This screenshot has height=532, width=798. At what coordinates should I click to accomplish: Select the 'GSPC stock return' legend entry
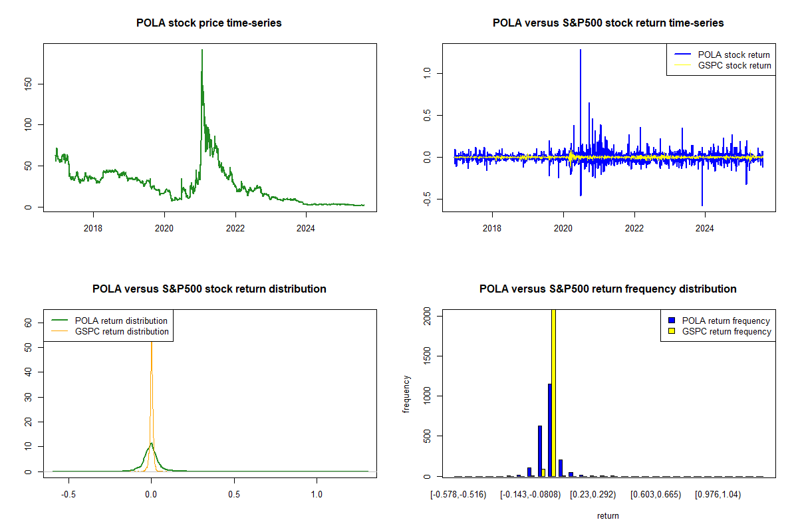(733, 65)
